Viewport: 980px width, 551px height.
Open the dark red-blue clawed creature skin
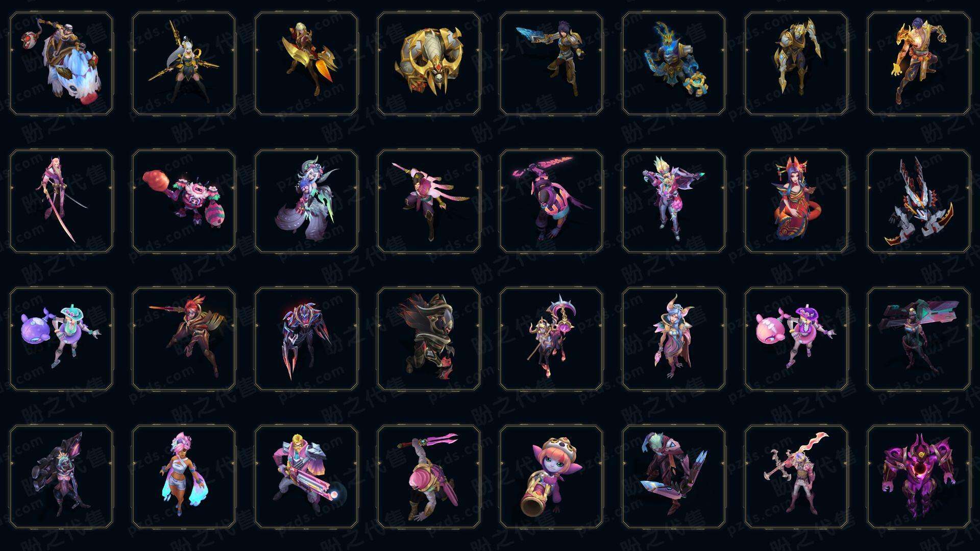coord(306,339)
